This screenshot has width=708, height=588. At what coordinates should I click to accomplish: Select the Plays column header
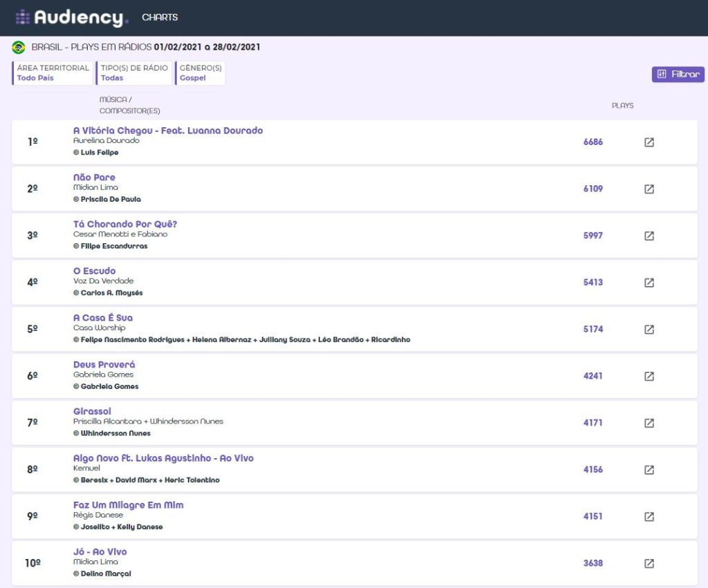622,106
